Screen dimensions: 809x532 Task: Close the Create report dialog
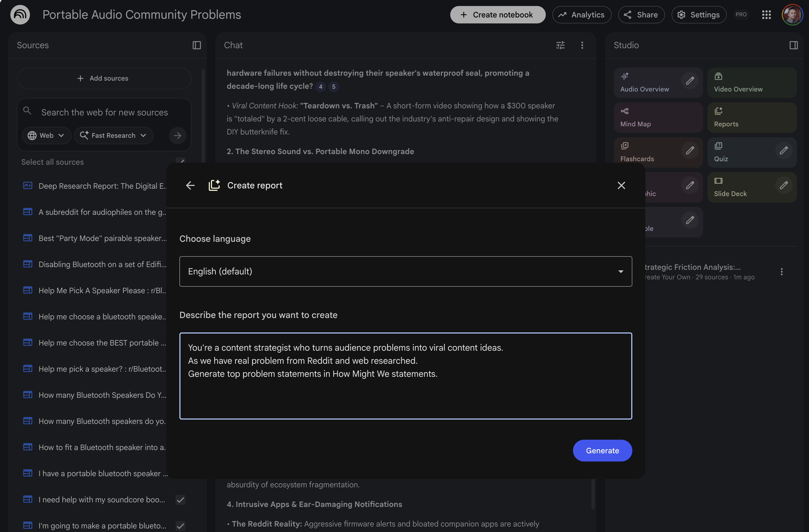[x=621, y=185]
